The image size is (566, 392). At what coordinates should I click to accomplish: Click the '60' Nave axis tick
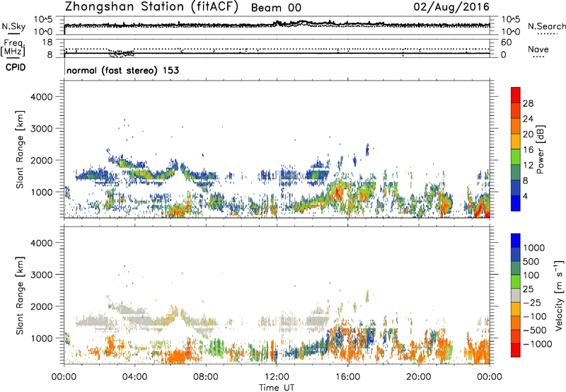tap(506, 42)
